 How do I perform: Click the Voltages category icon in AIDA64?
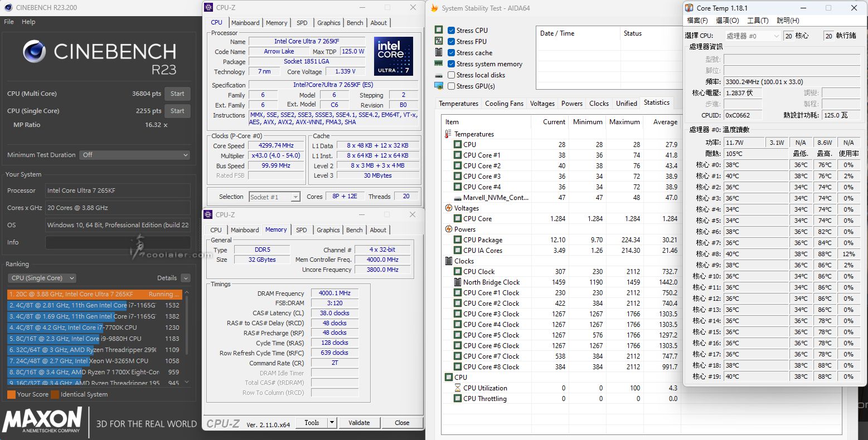point(448,208)
